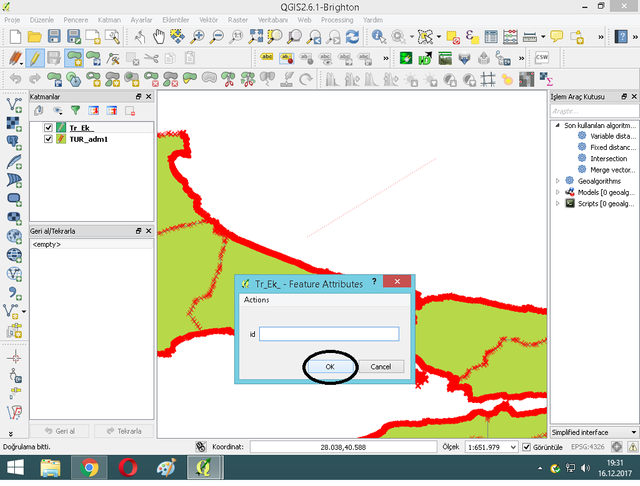Click the Map Tips speech bubble icon
The height and width of the screenshot is (486, 640).
pyautogui.click(x=557, y=37)
